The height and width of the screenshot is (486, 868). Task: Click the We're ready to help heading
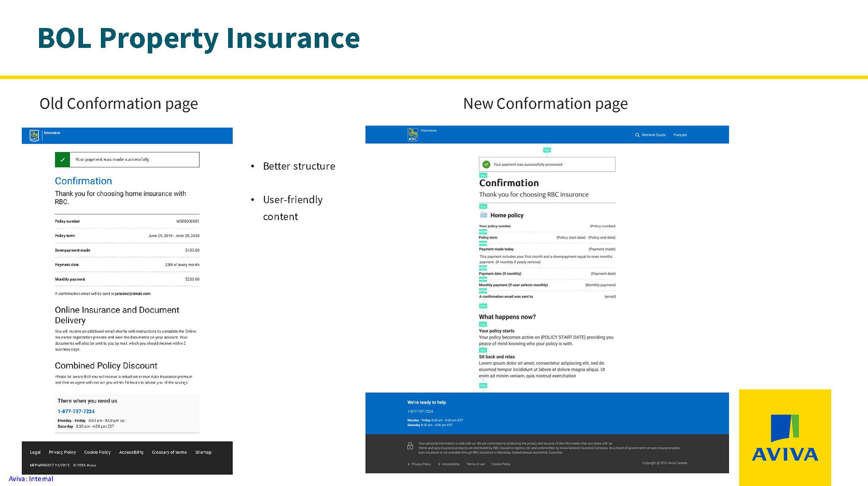point(426,402)
